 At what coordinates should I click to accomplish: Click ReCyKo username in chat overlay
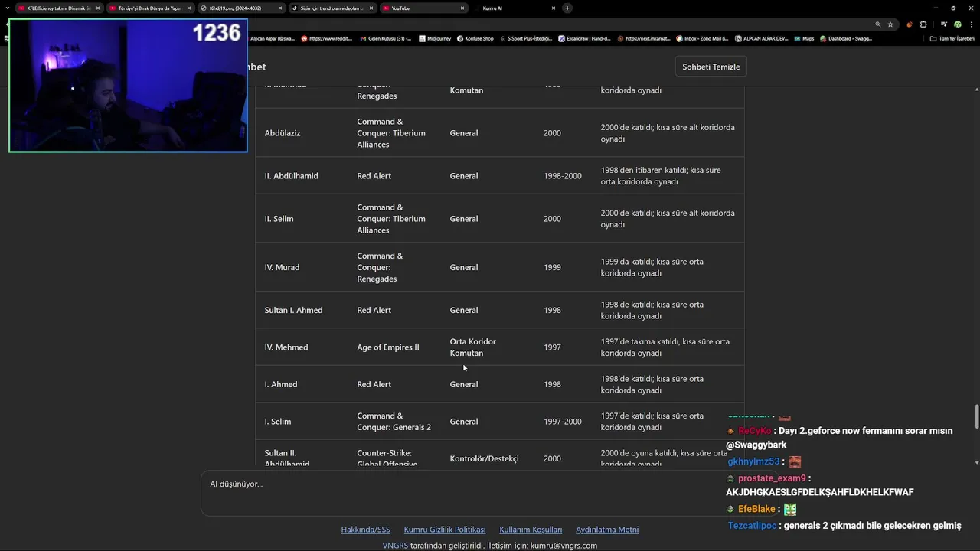(x=755, y=431)
